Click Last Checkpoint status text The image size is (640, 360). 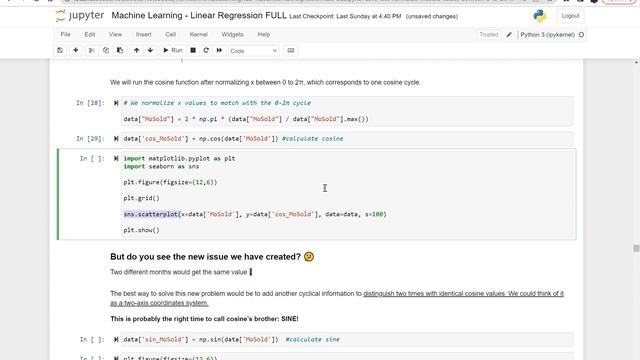[x=345, y=16]
